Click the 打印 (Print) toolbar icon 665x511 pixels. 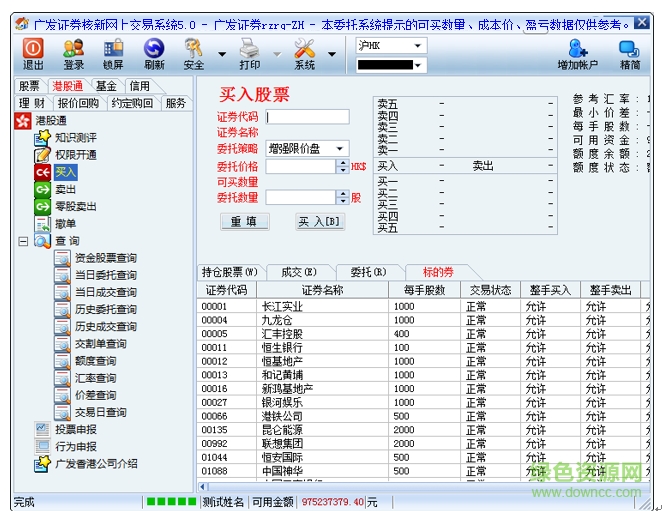point(249,53)
